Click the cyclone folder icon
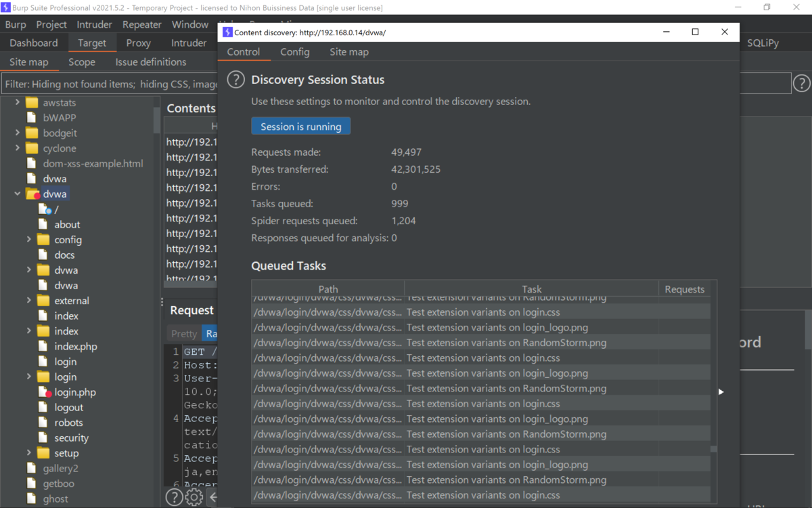Screen dimensions: 812x508 pyautogui.click(x=31, y=148)
